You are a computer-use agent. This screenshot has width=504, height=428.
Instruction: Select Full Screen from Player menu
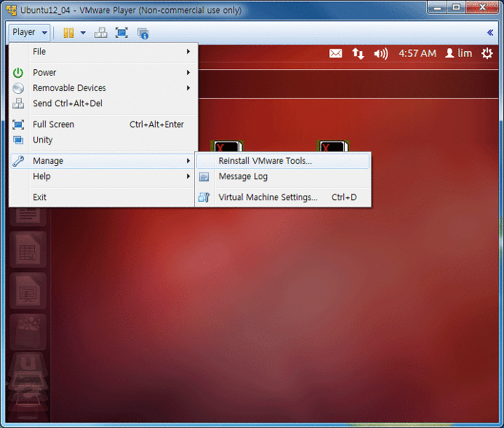tap(103, 124)
